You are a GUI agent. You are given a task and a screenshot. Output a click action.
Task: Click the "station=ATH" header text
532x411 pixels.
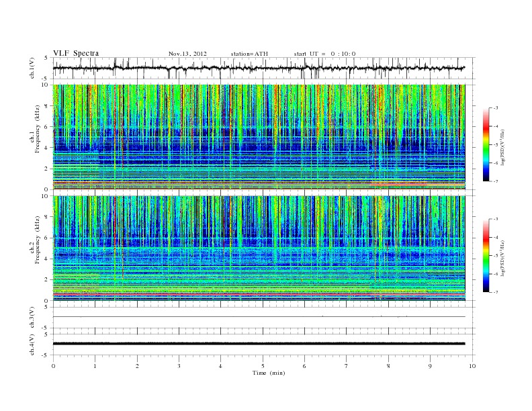pos(249,54)
